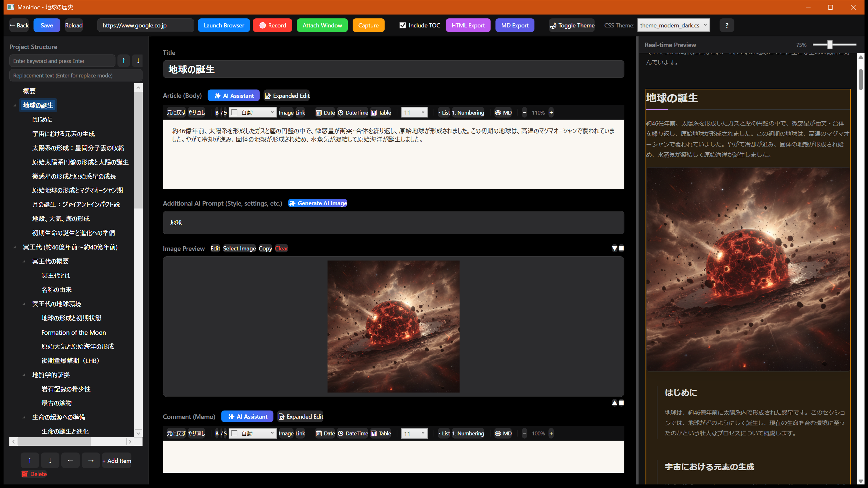Insert a Table via the article toolbar
Image resolution: width=868 pixels, height=488 pixels.
pos(380,113)
